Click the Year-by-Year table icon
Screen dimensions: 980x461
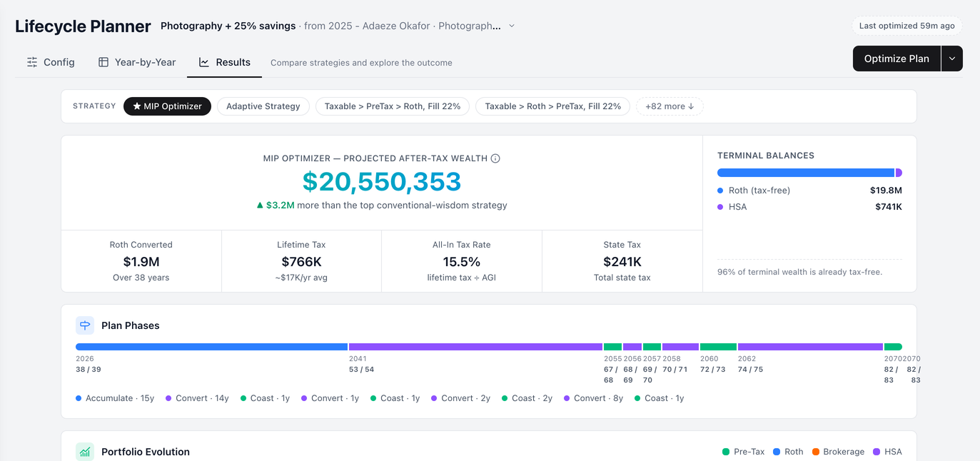(x=103, y=62)
